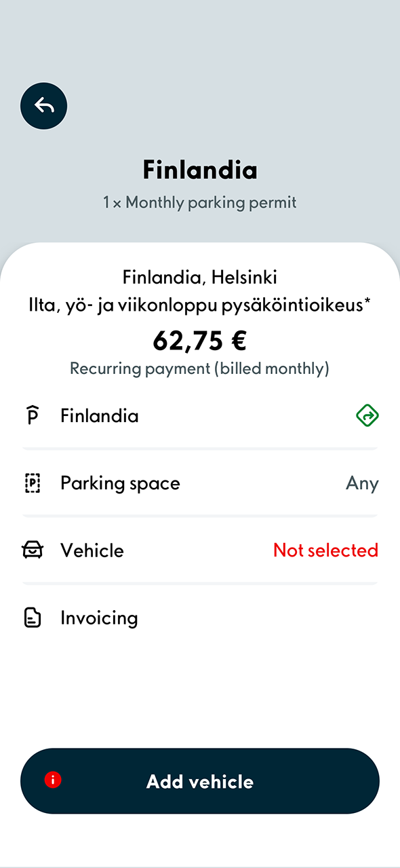The height and width of the screenshot is (868, 400).
Task: Click the 62,75 € price text
Action: [200, 341]
